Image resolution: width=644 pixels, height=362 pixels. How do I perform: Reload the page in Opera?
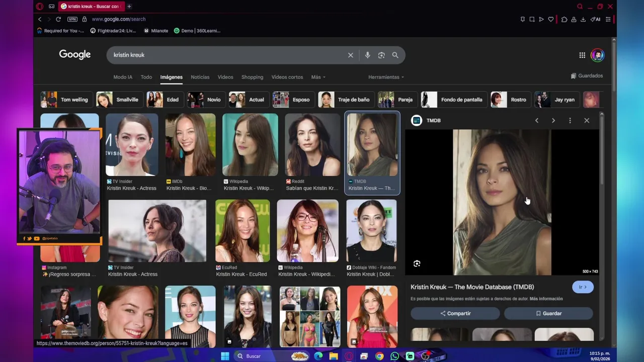pyautogui.click(x=58, y=19)
